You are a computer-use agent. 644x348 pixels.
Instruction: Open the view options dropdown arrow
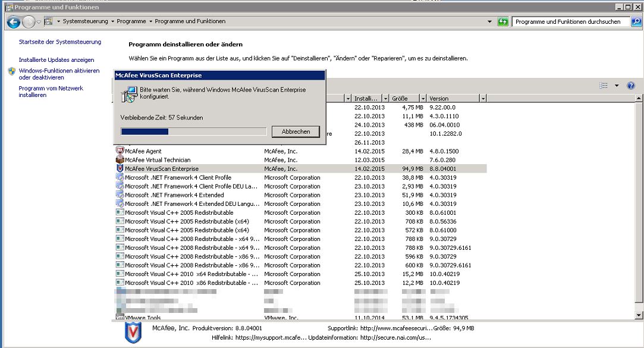(617, 86)
